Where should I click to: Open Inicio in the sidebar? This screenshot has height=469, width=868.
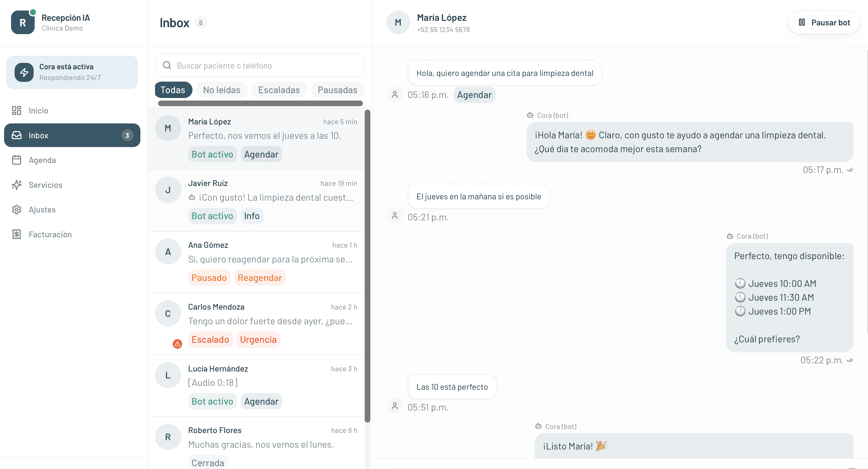point(72,111)
